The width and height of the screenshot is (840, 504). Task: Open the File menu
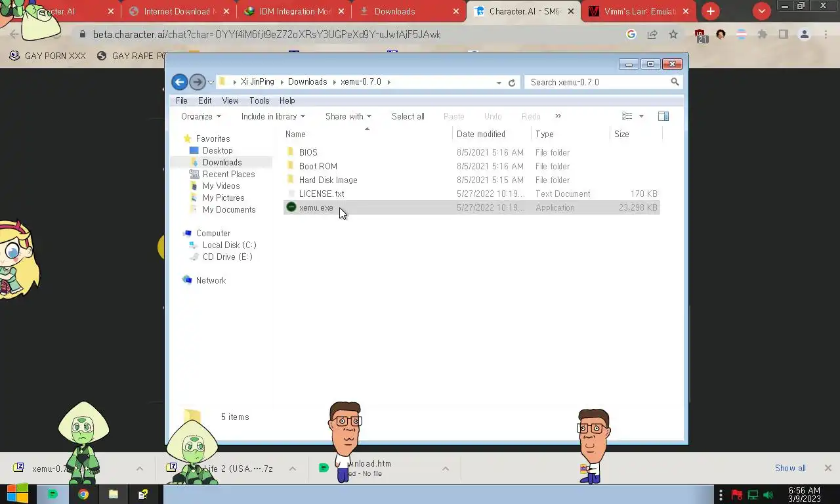tap(182, 100)
